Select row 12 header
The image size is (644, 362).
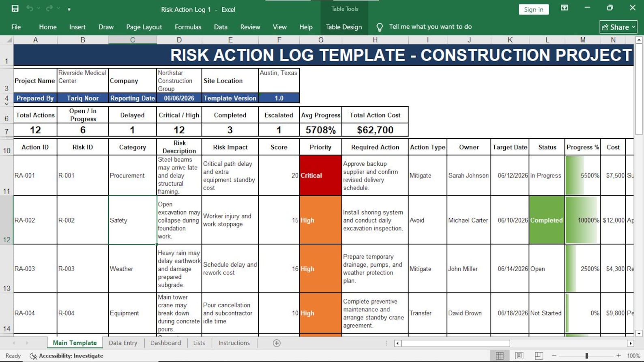[x=6, y=220]
